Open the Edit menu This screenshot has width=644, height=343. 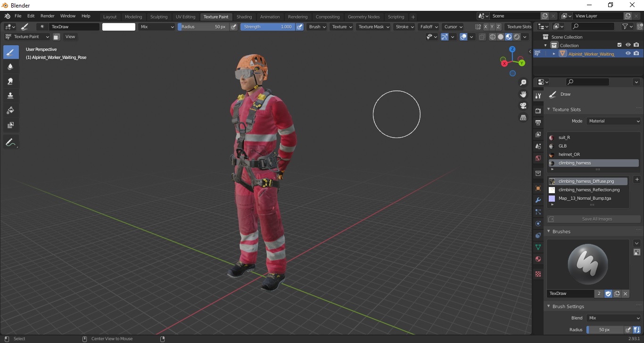31,16
